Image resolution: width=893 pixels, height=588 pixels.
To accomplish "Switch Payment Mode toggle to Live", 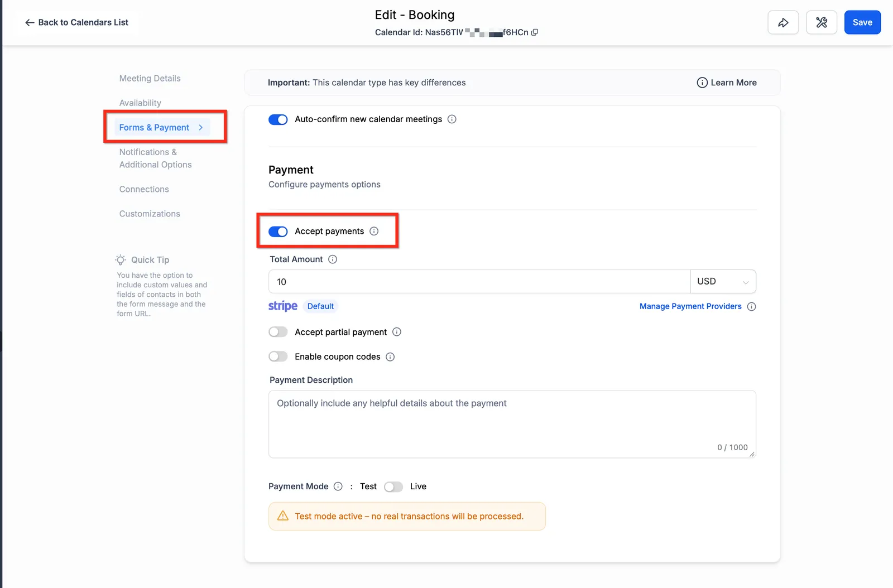I will tap(393, 487).
